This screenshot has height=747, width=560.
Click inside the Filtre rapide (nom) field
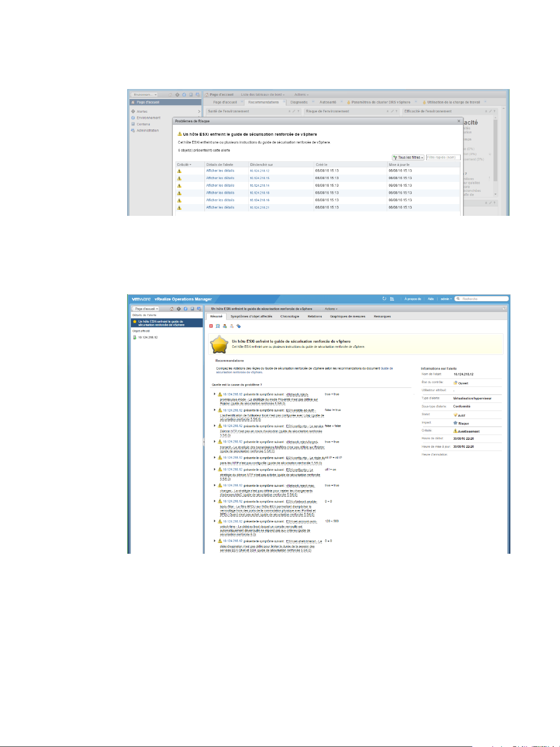point(443,157)
